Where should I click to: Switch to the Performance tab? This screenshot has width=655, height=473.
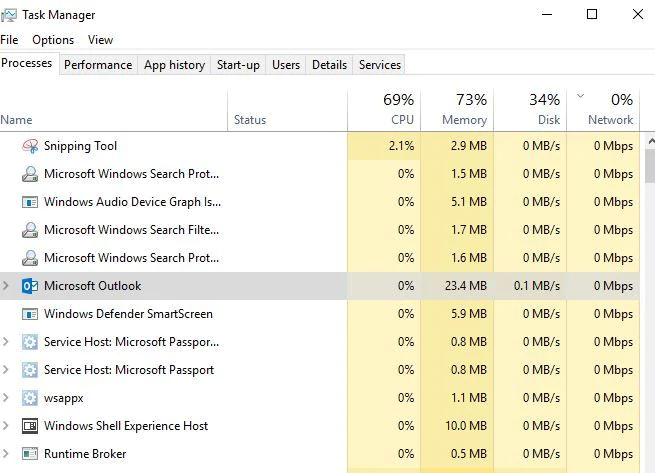[98, 65]
